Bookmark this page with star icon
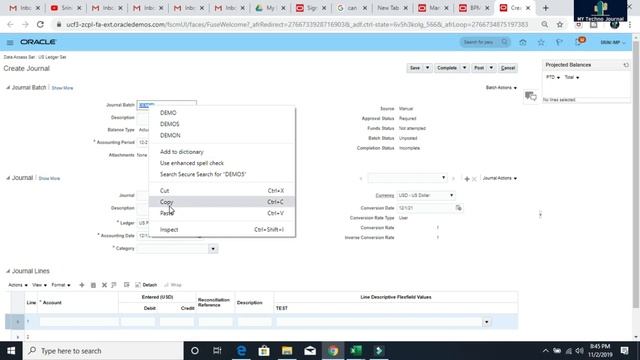The width and height of the screenshot is (640, 360). [x=560, y=24]
